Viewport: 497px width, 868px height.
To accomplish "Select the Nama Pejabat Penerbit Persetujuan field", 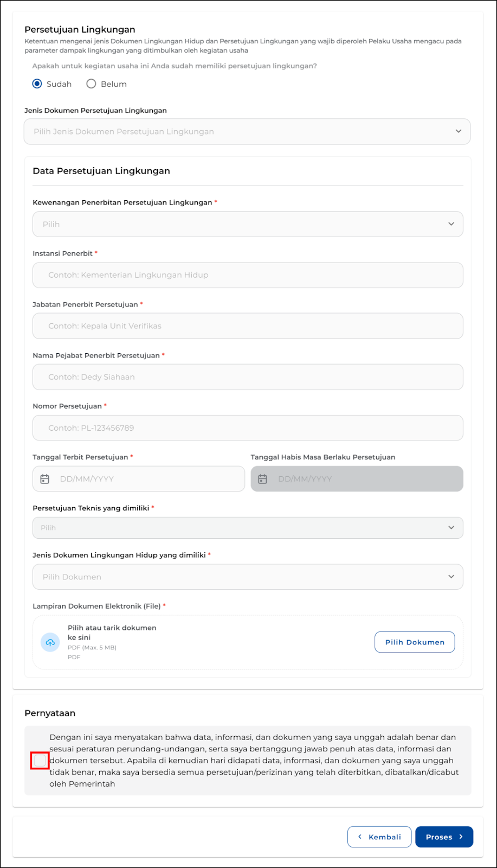I will [247, 377].
